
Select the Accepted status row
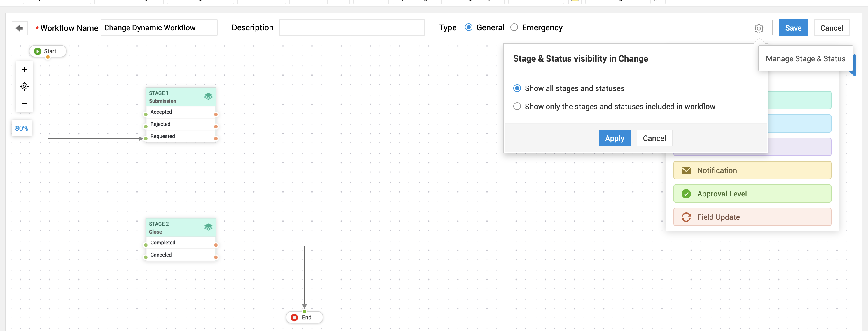pyautogui.click(x=181, y=112)
